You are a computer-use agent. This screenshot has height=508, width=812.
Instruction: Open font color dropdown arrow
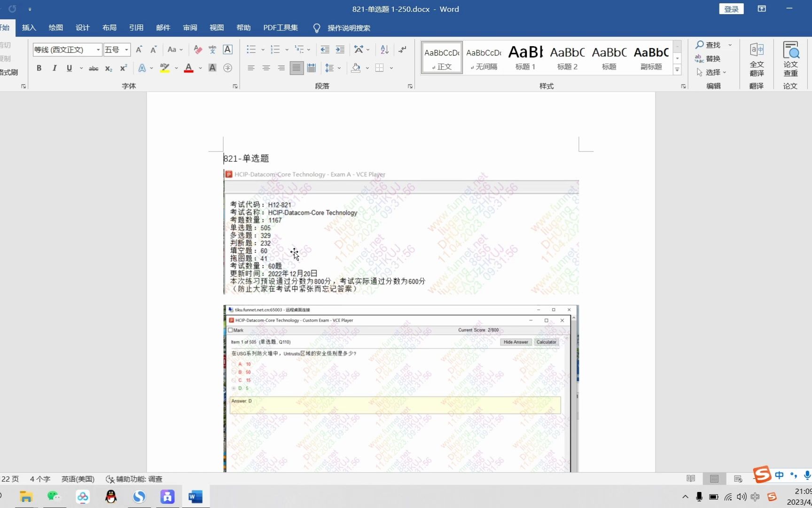click(x=200, y=68)
